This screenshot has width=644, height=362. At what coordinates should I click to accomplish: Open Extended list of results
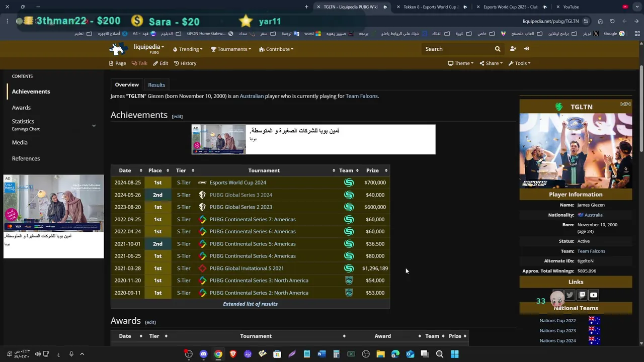click(x=250, y=304)
